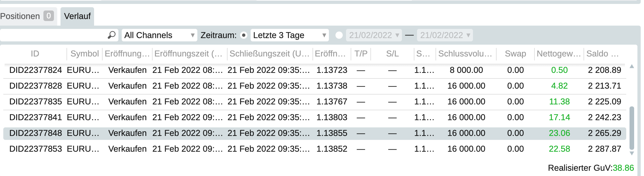Select the row DID22377824
The image size is (644, 176).
(x=314, y=70)
